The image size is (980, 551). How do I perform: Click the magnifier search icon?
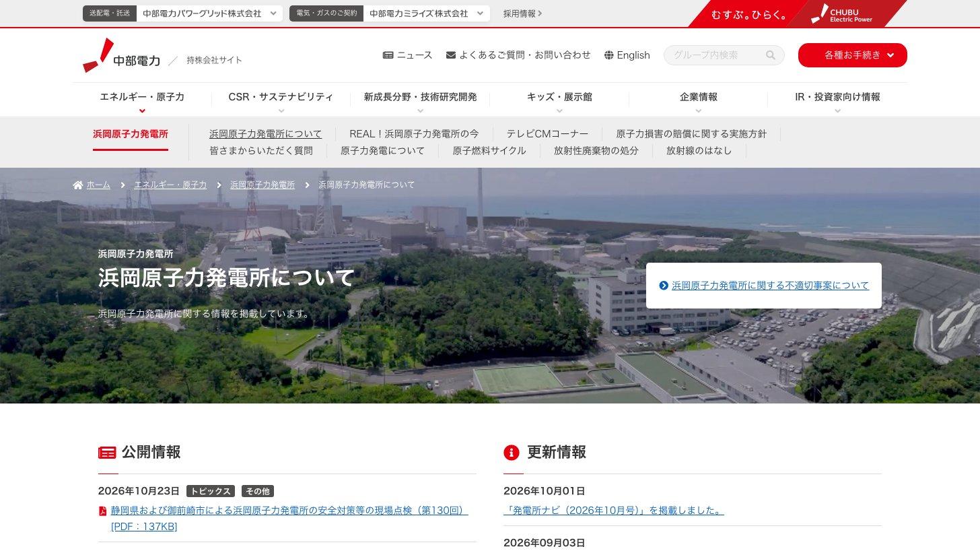point(771,55)
